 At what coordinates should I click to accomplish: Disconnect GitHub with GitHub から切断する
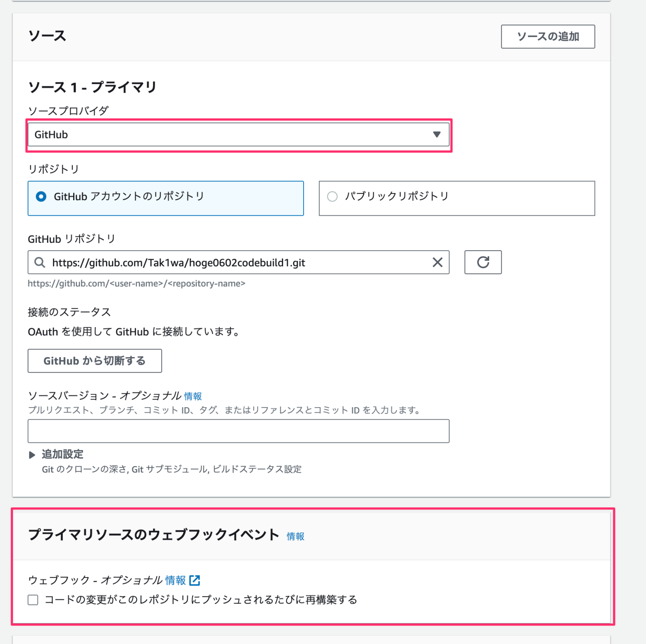(94, 360)
